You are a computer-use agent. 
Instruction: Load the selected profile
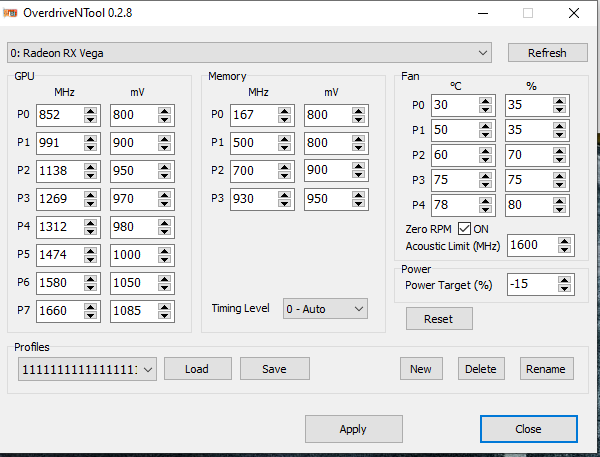click(197, 369)
